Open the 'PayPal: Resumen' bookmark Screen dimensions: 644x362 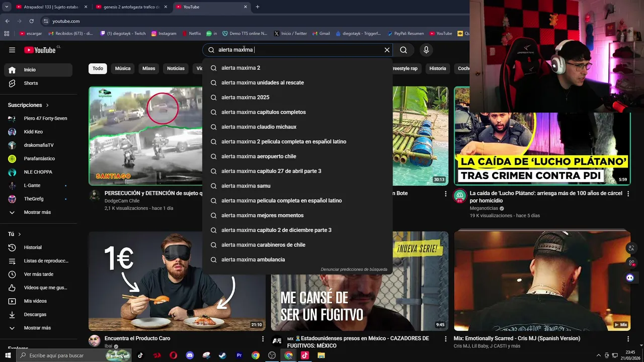coord(406,34)
